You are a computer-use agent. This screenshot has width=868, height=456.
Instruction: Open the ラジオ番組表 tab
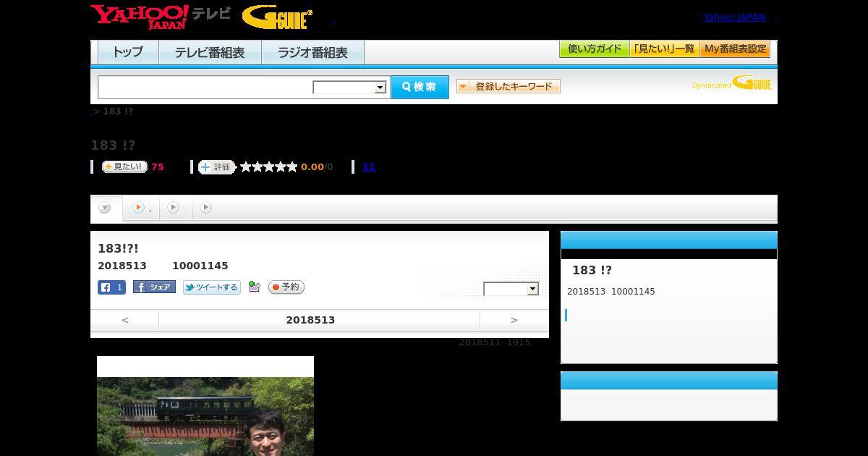(x=312, y=53)
